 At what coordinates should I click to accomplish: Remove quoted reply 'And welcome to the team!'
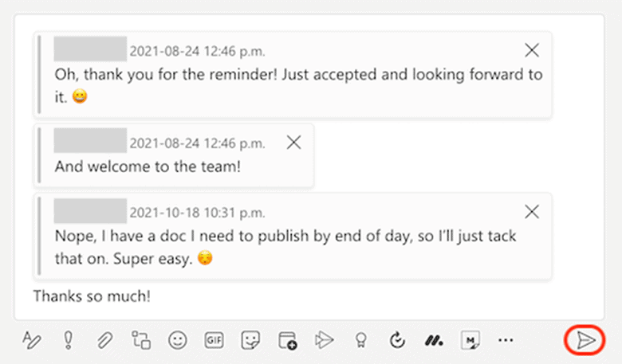point(293,143)
